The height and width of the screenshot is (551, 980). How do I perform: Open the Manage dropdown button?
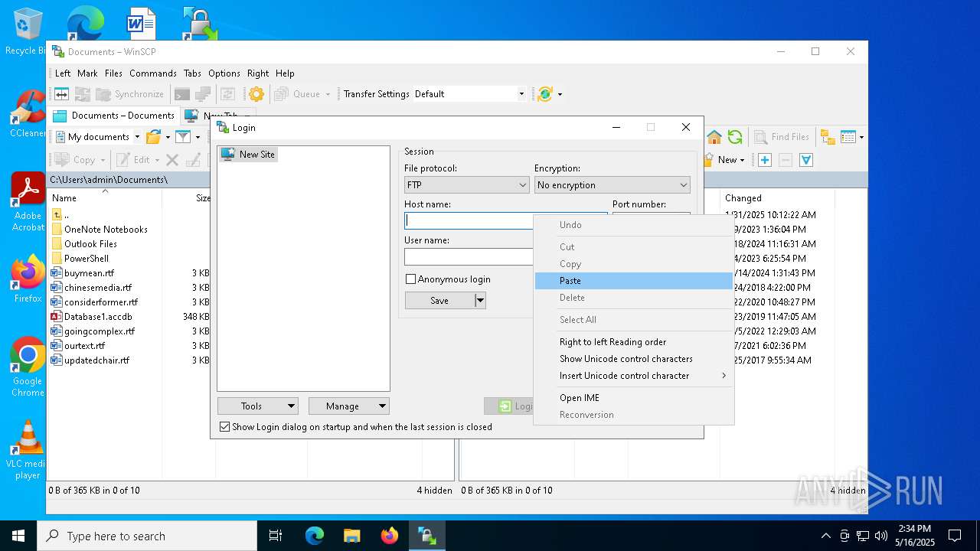pyautogui.click(x=349, y=406)
